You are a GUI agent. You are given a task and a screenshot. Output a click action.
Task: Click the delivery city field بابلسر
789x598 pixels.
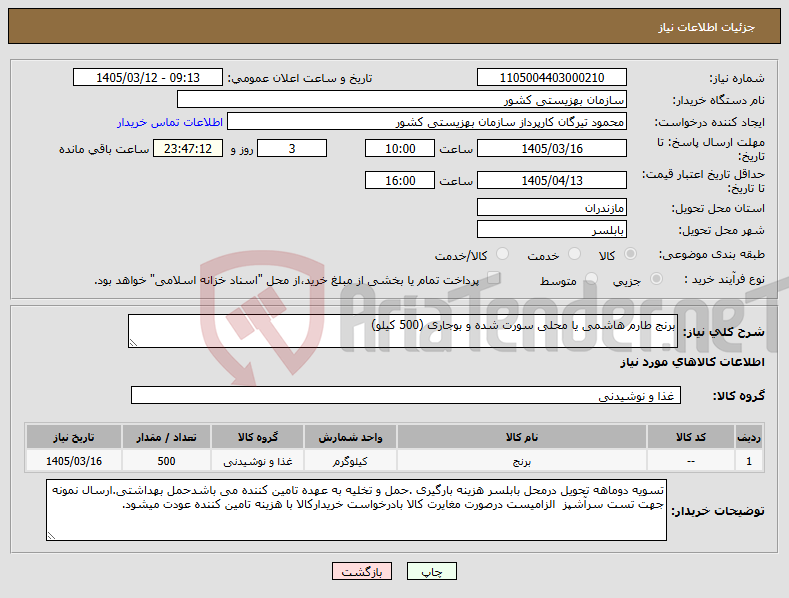[551, 230]
